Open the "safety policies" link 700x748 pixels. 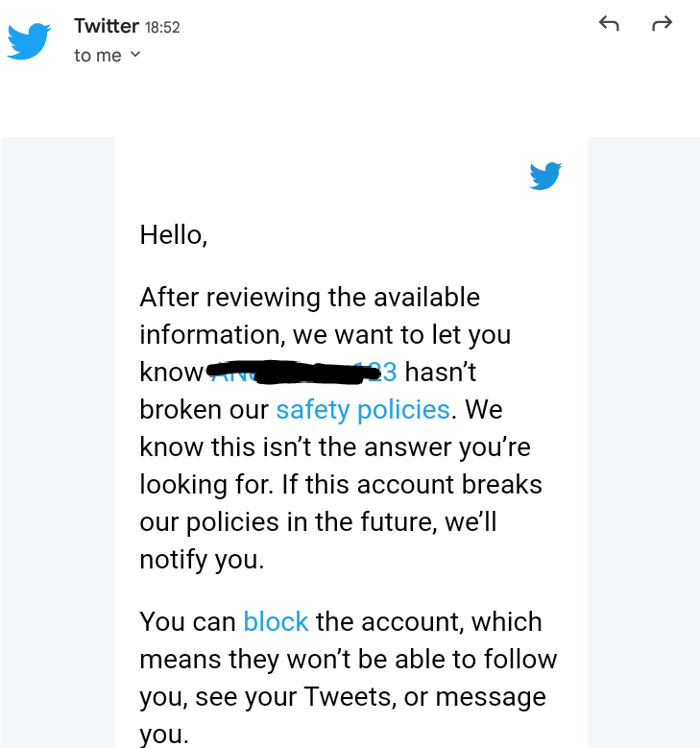tap(363, 410)
